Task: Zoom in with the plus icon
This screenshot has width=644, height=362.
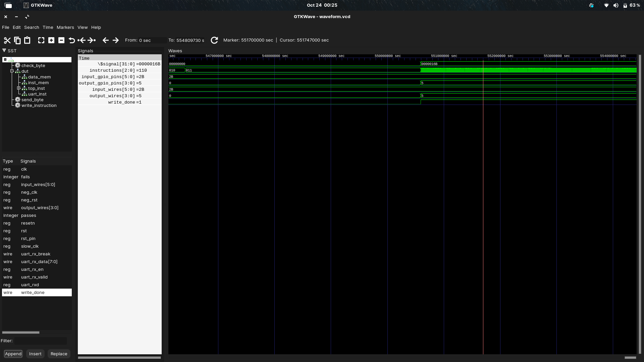Action: [x=51, y=40]
